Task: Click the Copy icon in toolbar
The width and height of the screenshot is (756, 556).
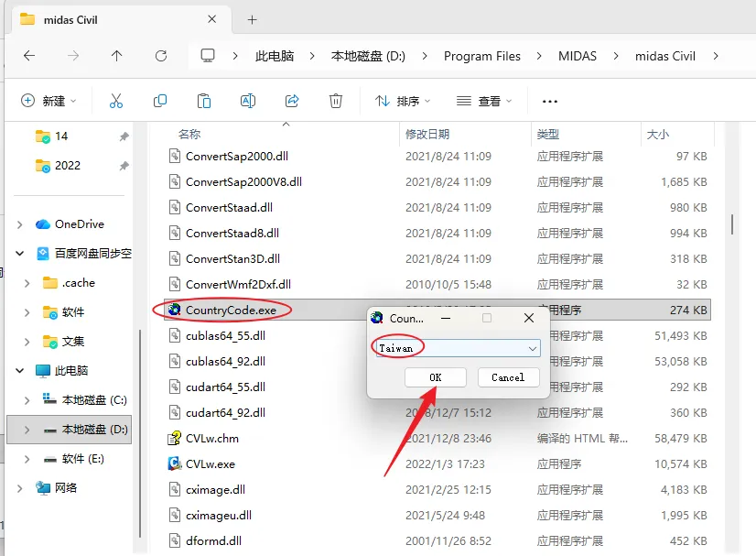Action: (160, 101)
